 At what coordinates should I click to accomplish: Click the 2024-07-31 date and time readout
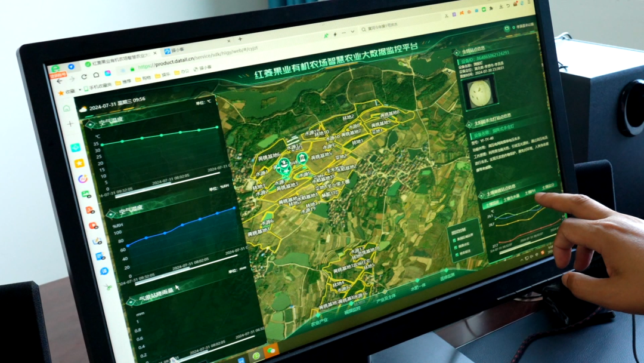117,103
